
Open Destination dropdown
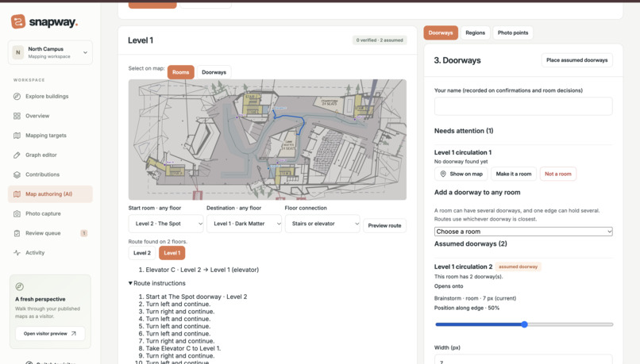coord(244,224)
